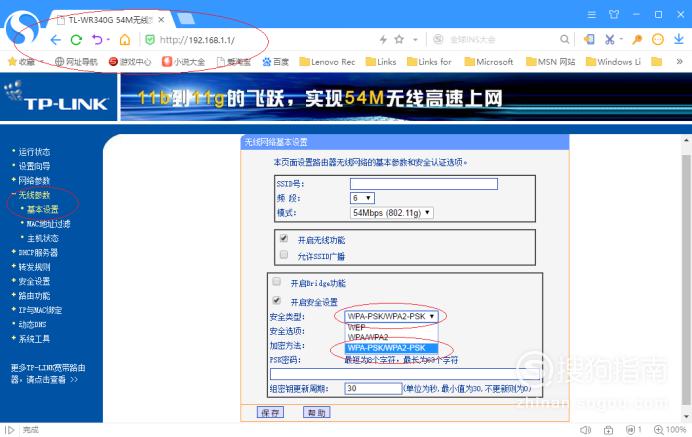This screenshot has height=437, width=692.
Task: Open a new browser tab
Action: (x=185, y=19)
